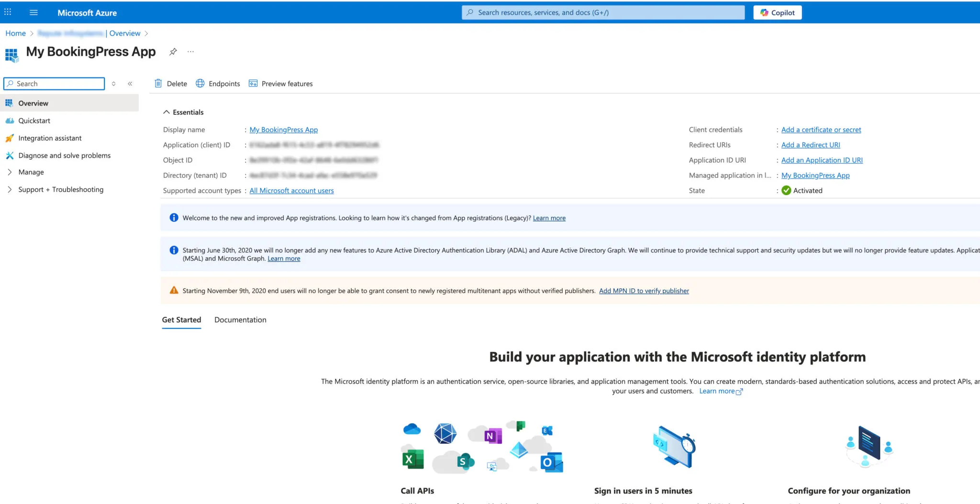
Task: Click the Excel icon in Call APIs
Action: tap(413, 460)
